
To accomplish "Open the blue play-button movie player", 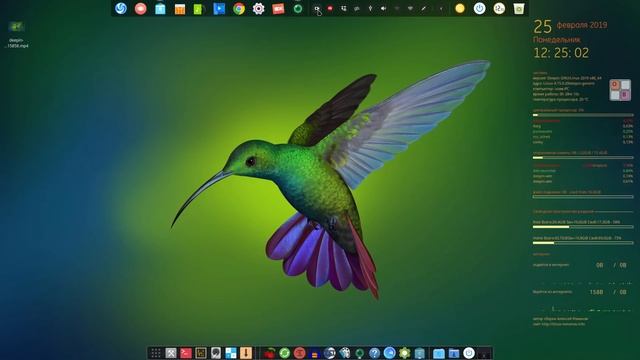I will coord(219,9).
